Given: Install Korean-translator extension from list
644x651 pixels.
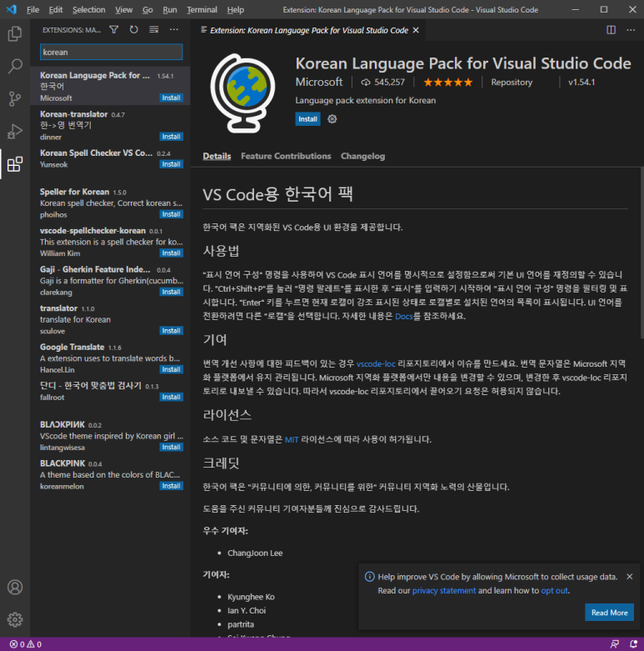Looking at the screenshot, I should point(171,137).
